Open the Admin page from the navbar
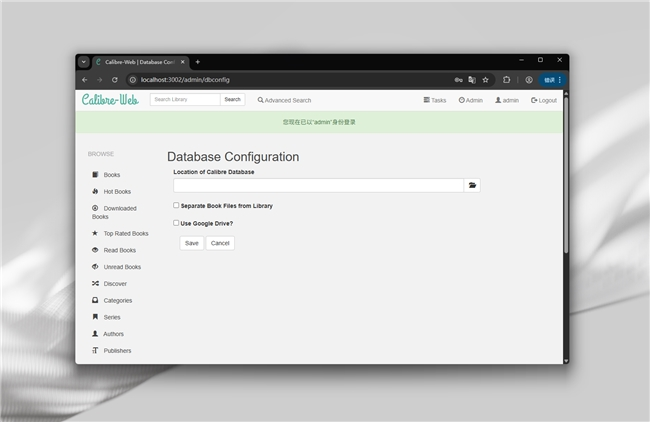The height and width of the screenshot is (422, 650). tap(471, 100)
